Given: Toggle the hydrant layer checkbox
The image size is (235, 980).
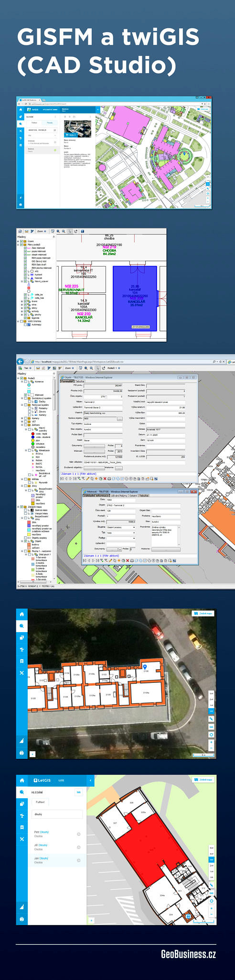Looking at the screenshot, I should (x=26, y=275).
